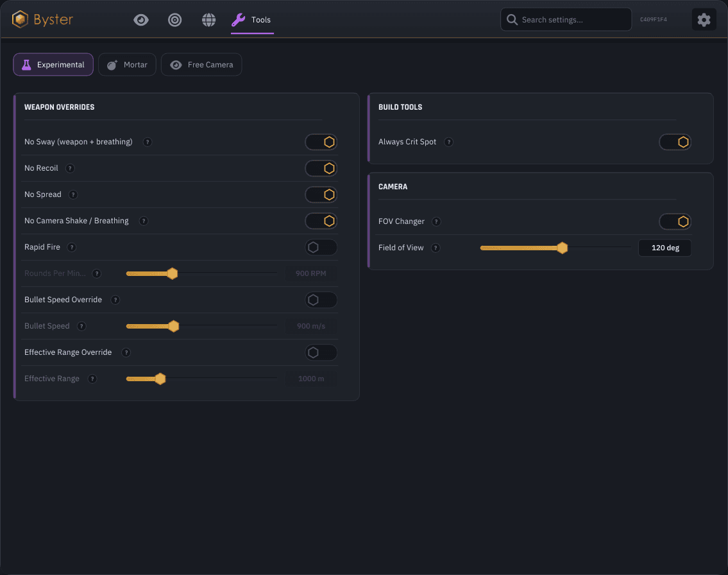The width and height of the screenshot is (728, 575).
Task: Click the 900 m/s value box
Action: tap(310, 326)
